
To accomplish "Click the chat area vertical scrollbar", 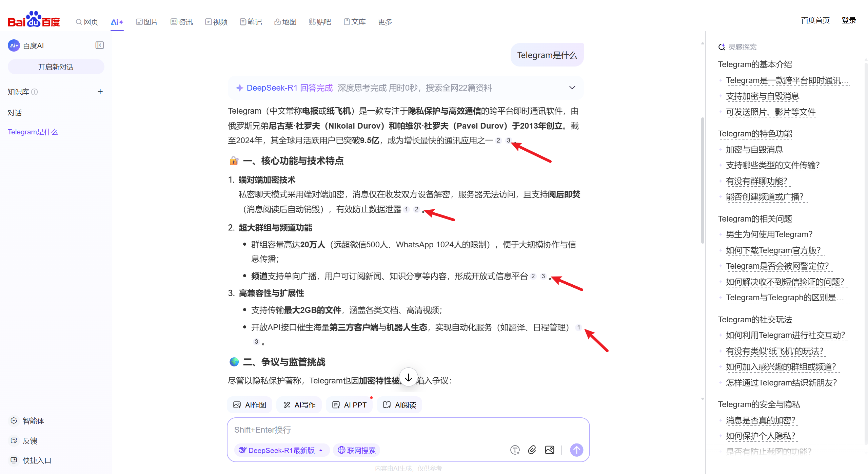I will pyautogui.click(x=703, y=180).
